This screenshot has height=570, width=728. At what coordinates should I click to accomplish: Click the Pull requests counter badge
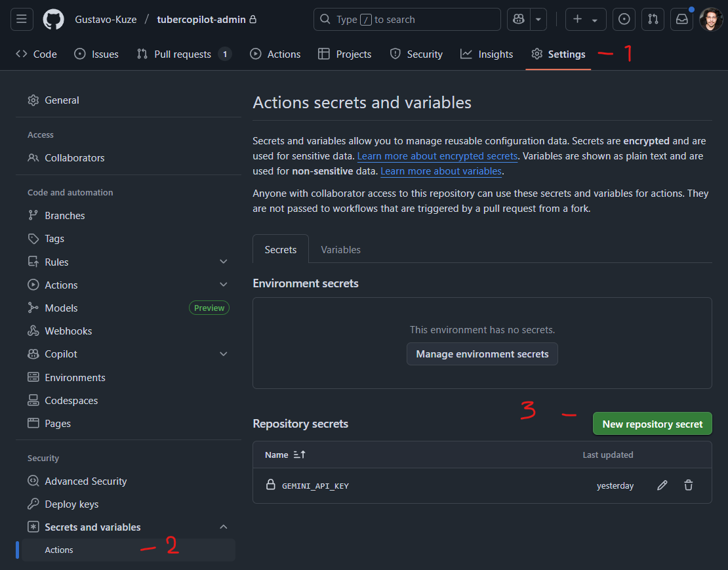point(225,54)
